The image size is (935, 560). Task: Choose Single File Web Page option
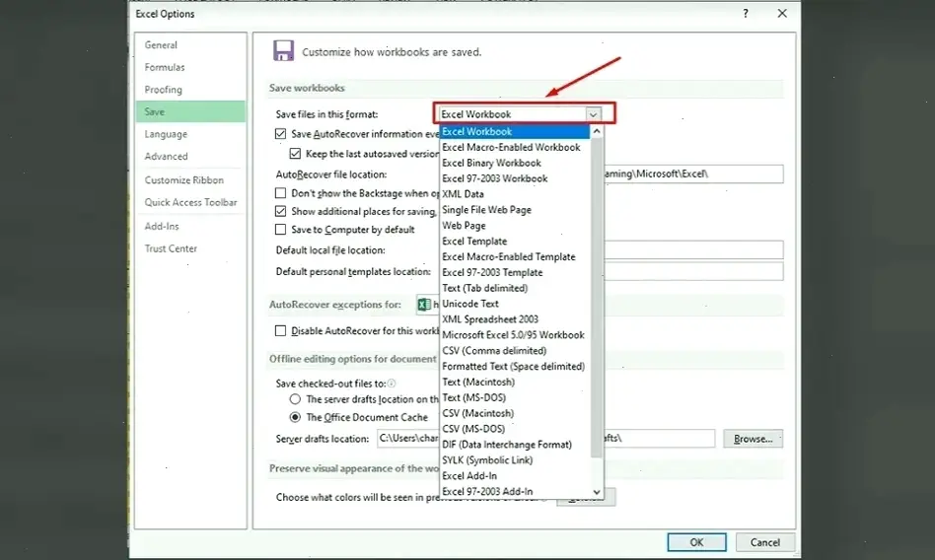click(515, 209)
